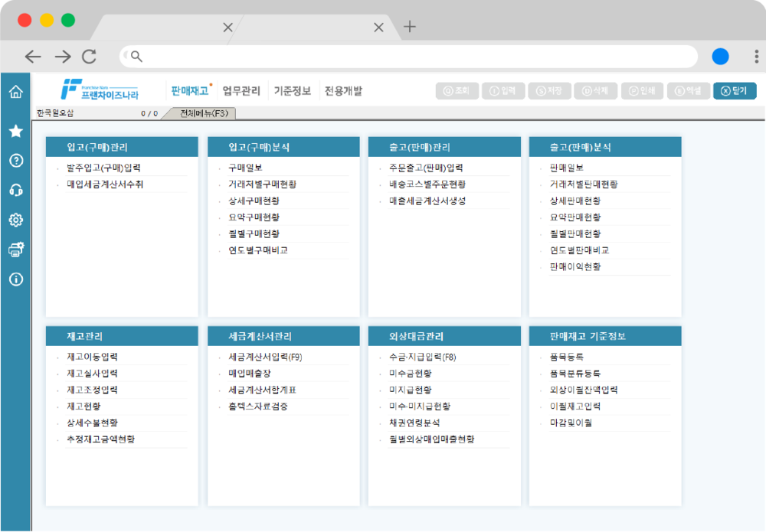Select the 판매재고 menu
Image resolution: width=766 pixels, height=532 pixels.
point(190,91)
